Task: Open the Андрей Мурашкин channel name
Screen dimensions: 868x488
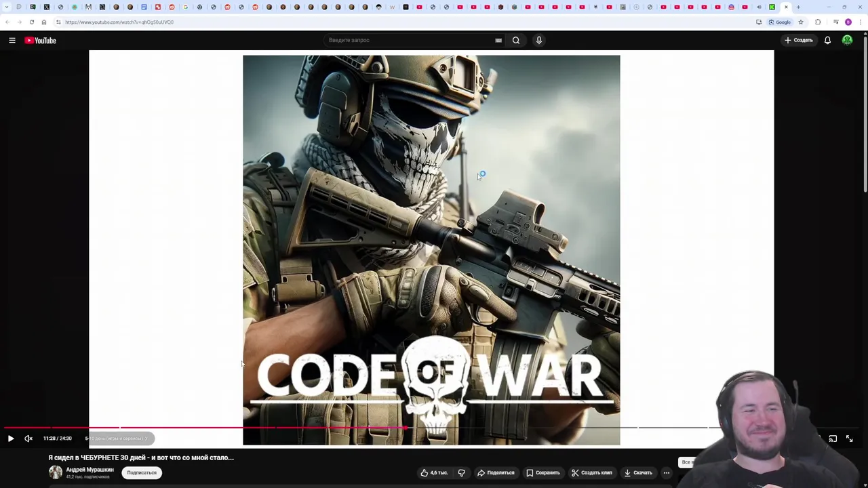Action: (90, 470)
